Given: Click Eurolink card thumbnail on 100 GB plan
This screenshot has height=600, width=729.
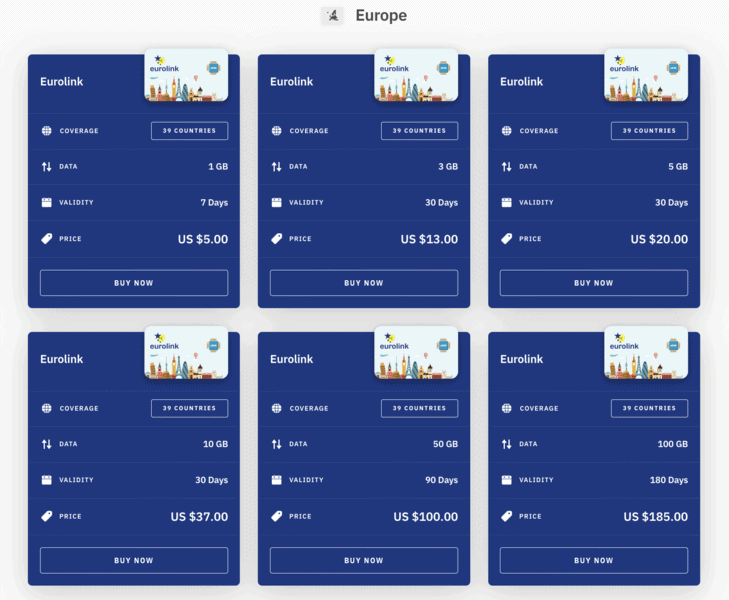Looking at the screenshot, I should coord(646,353).
